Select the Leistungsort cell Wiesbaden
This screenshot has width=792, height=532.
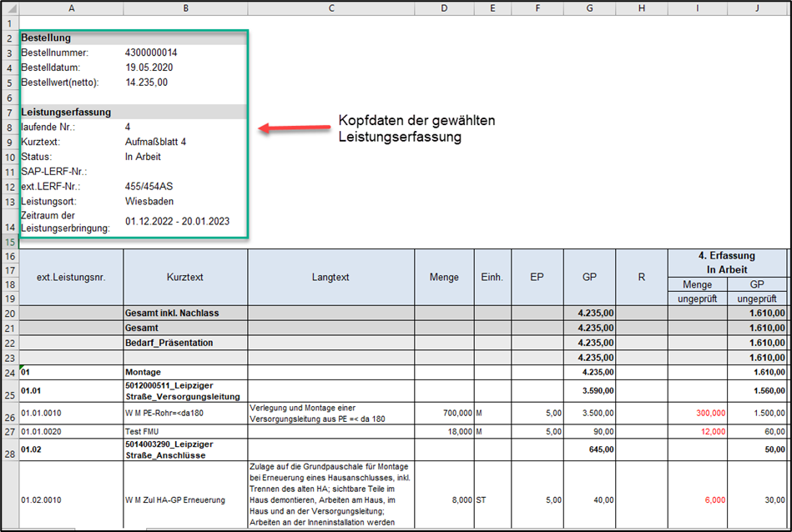click(x=149, y=202)
